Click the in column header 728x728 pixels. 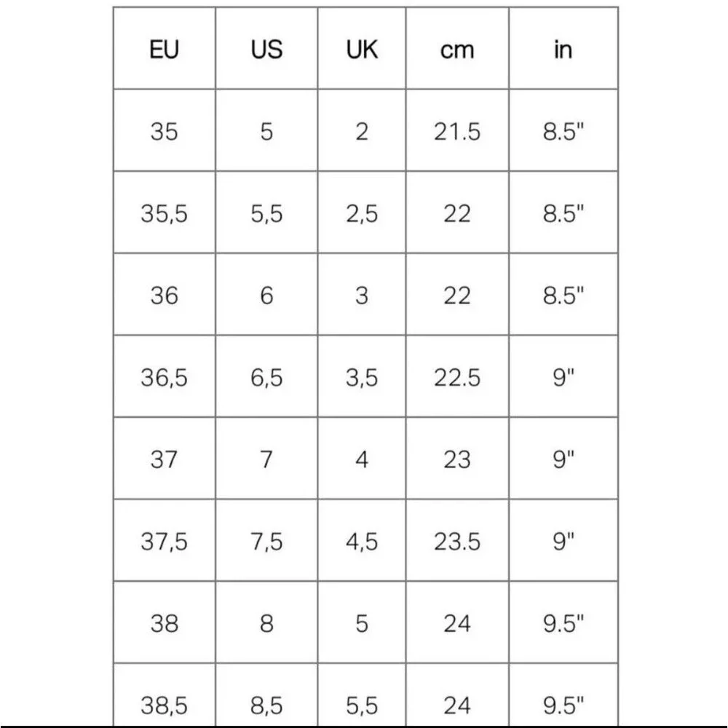pyautogui.click(x=563, y=48)
